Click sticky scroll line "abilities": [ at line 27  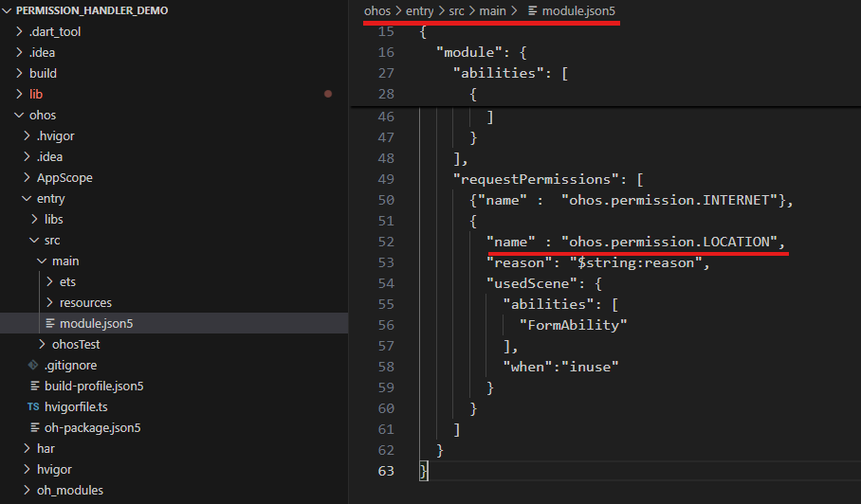(510, 73)
